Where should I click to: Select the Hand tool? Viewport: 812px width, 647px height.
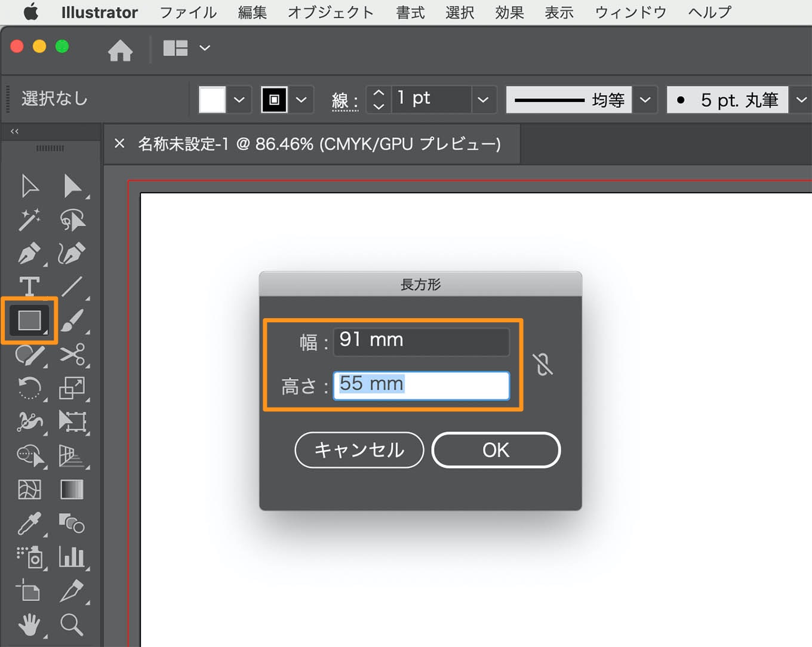pyautogui.click(x=29, y=624)
